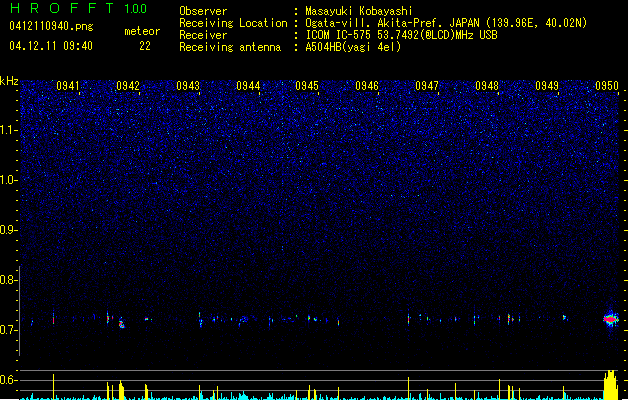Image resolution: width=629 pixels, height=400 pixels.
Task: Select the antenna value A504HB(yagi 4el)
Action: [x=353, y=47]
